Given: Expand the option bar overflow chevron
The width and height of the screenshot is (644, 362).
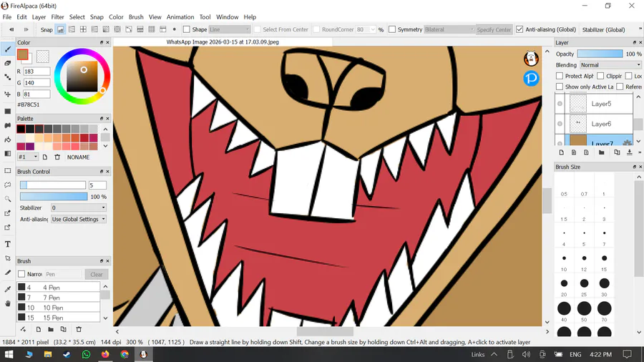Looking at the screenshot, I should click(640, 29).
